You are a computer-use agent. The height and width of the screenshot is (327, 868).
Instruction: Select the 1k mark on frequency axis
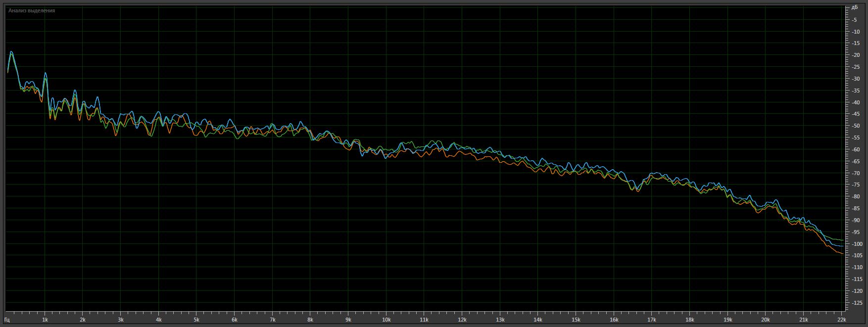(45, 320)
